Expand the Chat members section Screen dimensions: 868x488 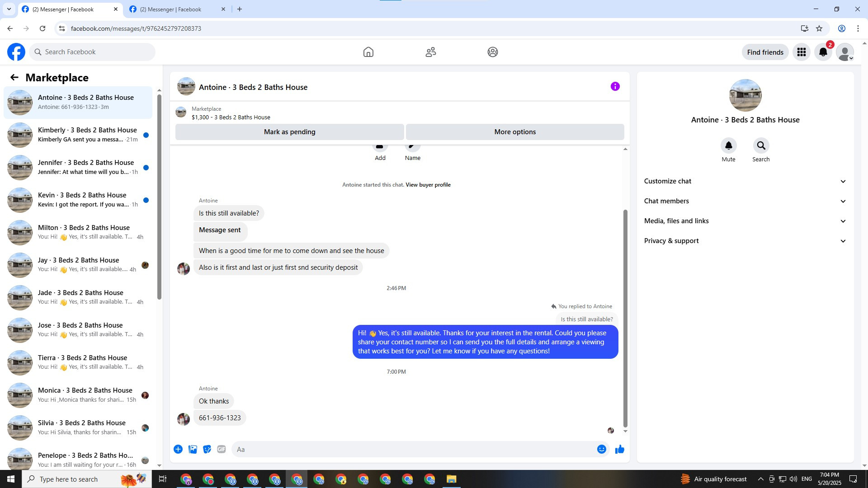tap(745, 201)
